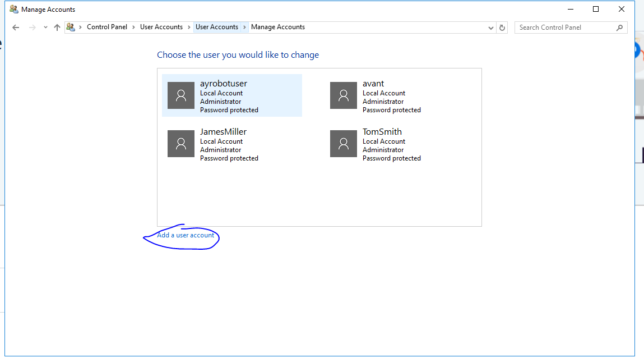Click Add a user account link
This screenshot has width=644, height=362.
pos(186,235)
